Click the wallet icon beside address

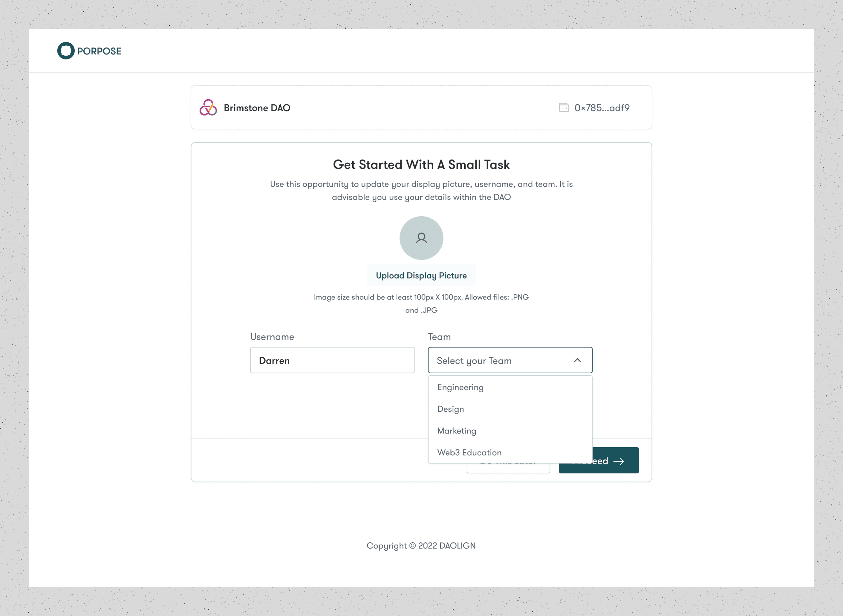564,107
